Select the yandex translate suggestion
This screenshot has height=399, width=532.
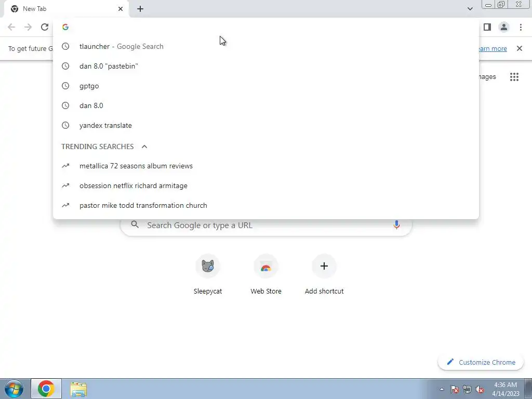point(266,125)
